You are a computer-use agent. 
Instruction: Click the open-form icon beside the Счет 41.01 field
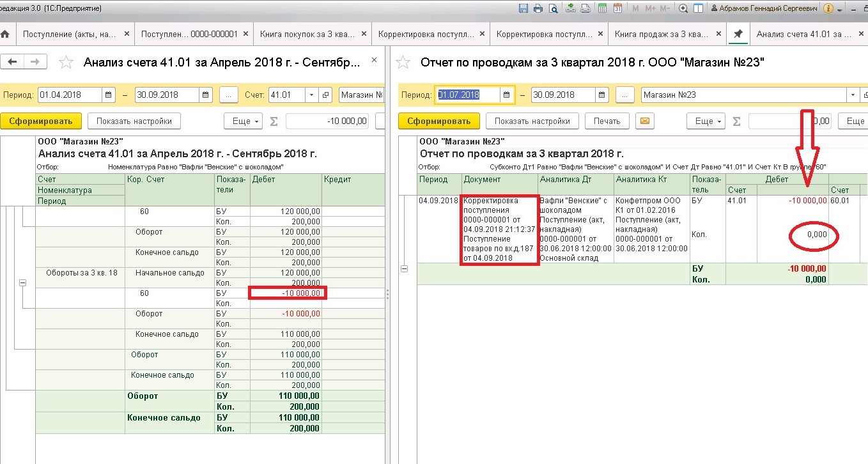point(326,95)
